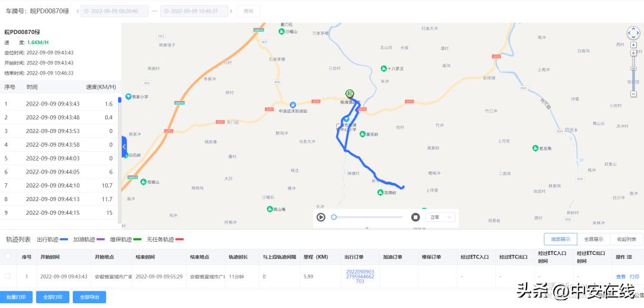Click the previous time range arrow

[x=78, y=11]
